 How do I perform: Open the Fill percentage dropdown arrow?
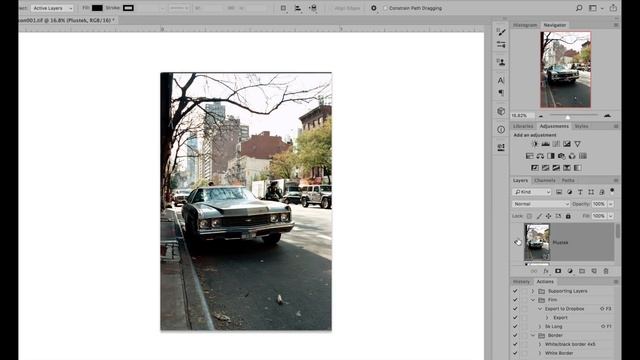click(611, 216)
